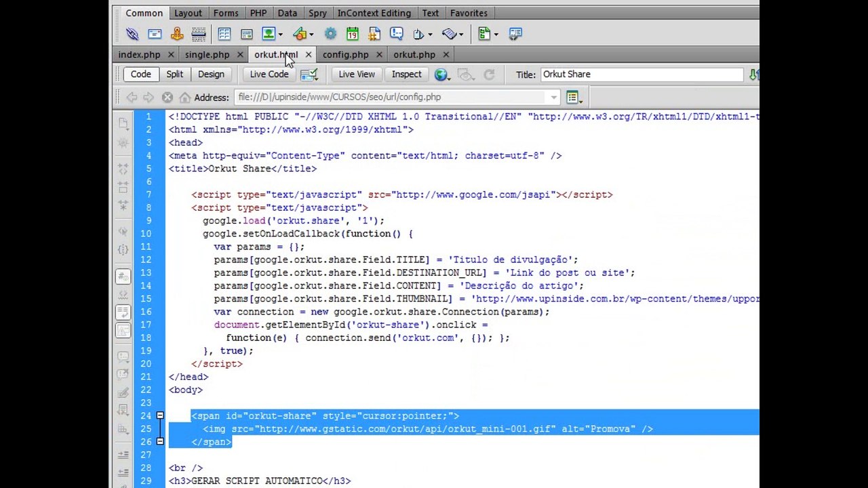Click the Insert Div Tag icon
This screenshot has height=488, width=868.
(247, 34)
